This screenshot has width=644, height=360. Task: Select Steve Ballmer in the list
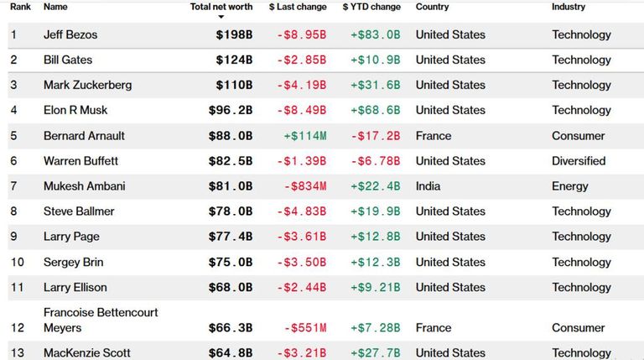[79, 211]
